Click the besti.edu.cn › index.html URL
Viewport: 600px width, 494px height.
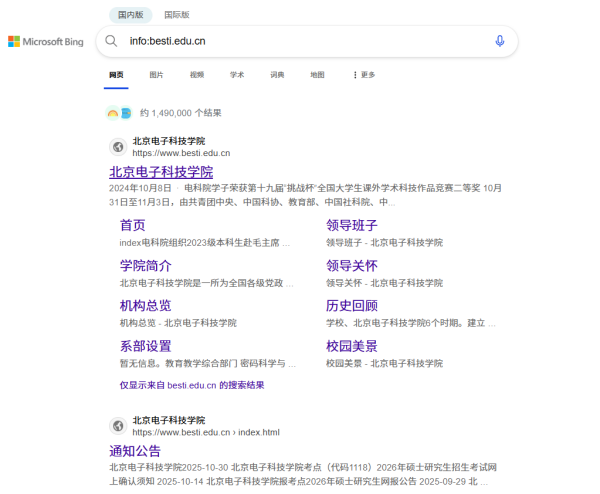(206, 432)
